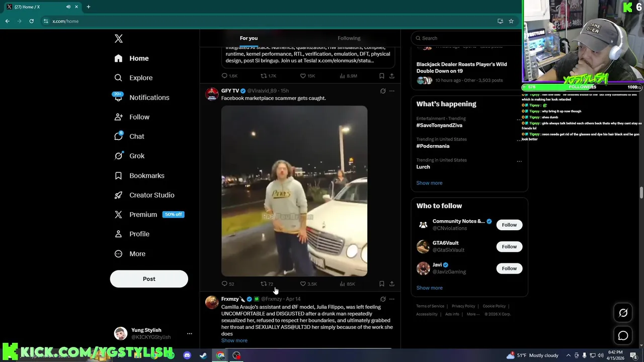The width and height of the screenshot is (644, 362).
Task: Expand Frxmzy post with Show more
Action: [234, 340]
